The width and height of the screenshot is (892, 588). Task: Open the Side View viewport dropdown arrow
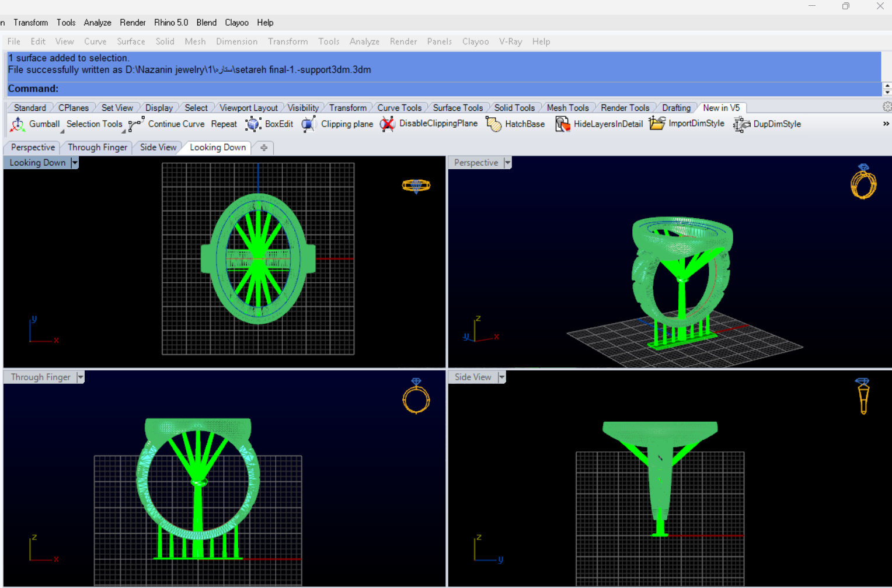[501, 377]
